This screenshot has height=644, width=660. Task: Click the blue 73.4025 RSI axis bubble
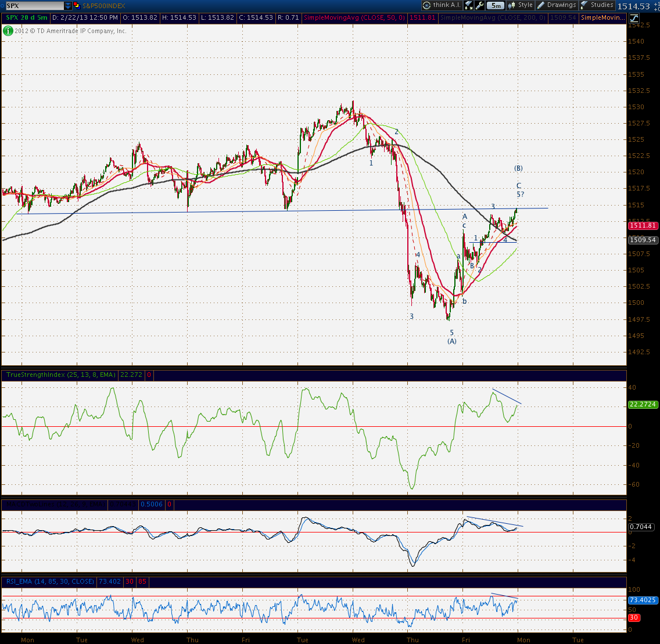coord(643,600)
